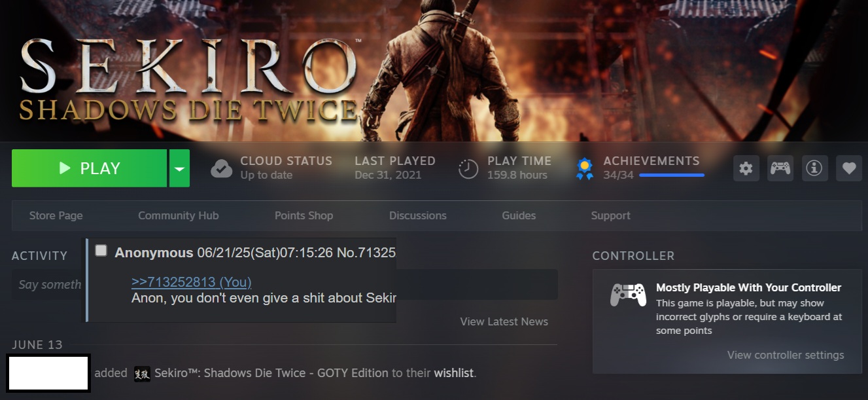Image resolution: width=868 pixels, height=400 pixels.
Task: Add Sekiro to favorites heart icon
Action: pos(849,168)
